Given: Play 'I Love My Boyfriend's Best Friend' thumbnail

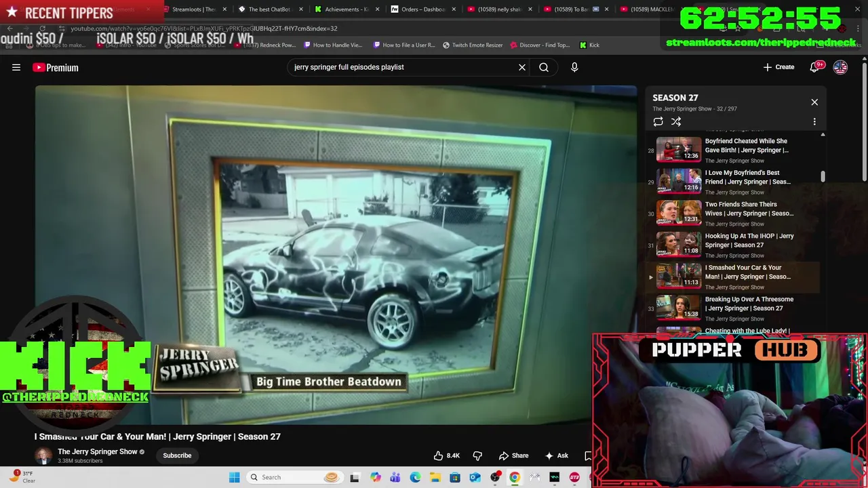Looking at the screenshot, I should 679,182.
